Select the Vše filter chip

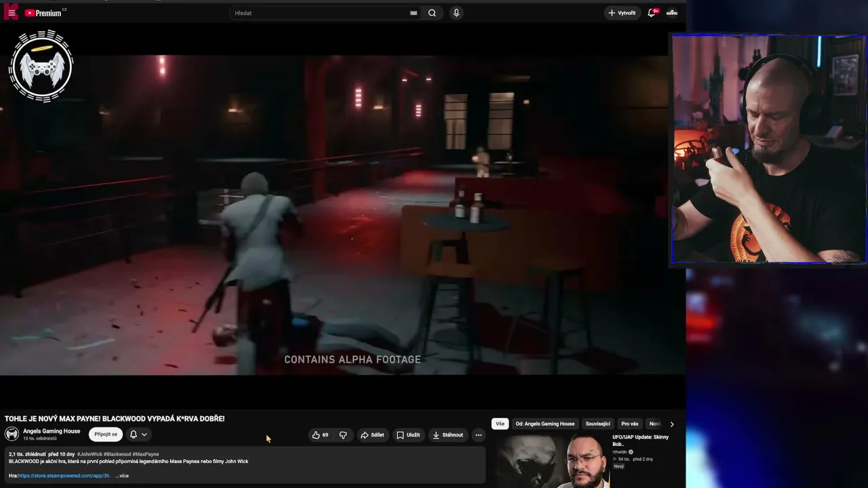coord(500,424)
